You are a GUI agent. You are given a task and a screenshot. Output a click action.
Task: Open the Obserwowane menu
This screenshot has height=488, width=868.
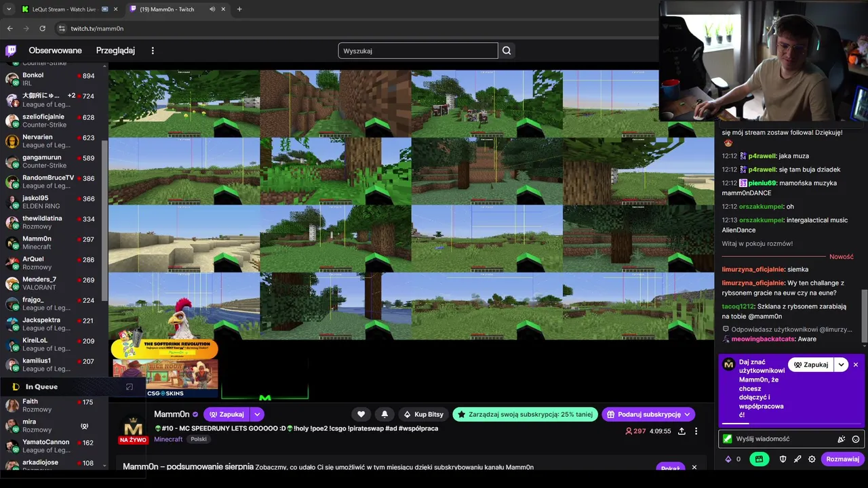[x=55, y=51]
